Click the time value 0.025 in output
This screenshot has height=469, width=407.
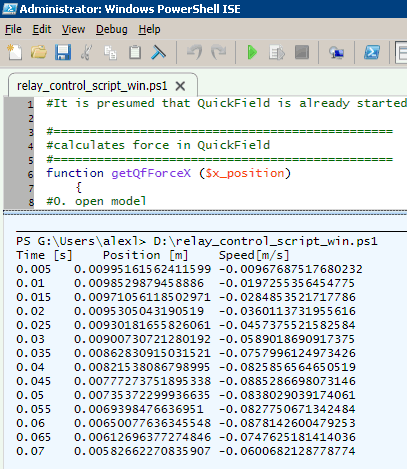click(x=34, y=325)
